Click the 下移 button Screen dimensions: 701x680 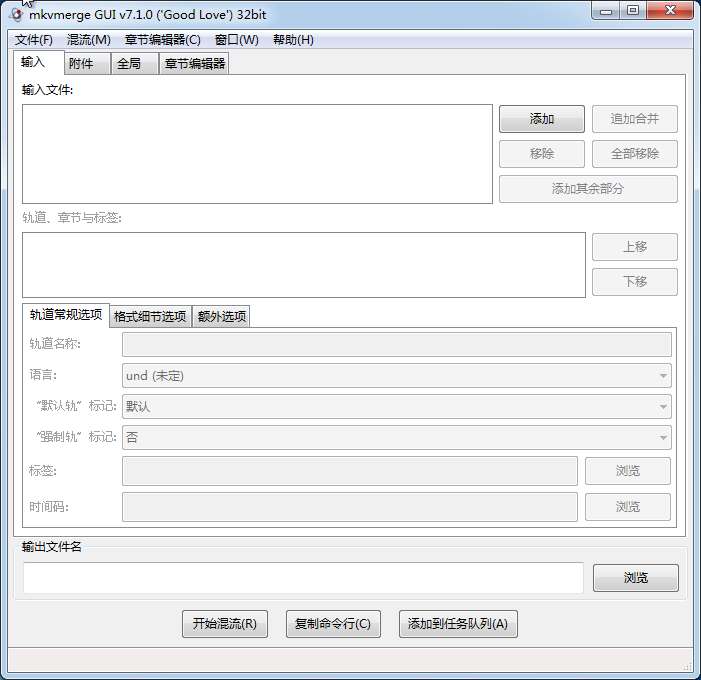click(x=635, y=282)
